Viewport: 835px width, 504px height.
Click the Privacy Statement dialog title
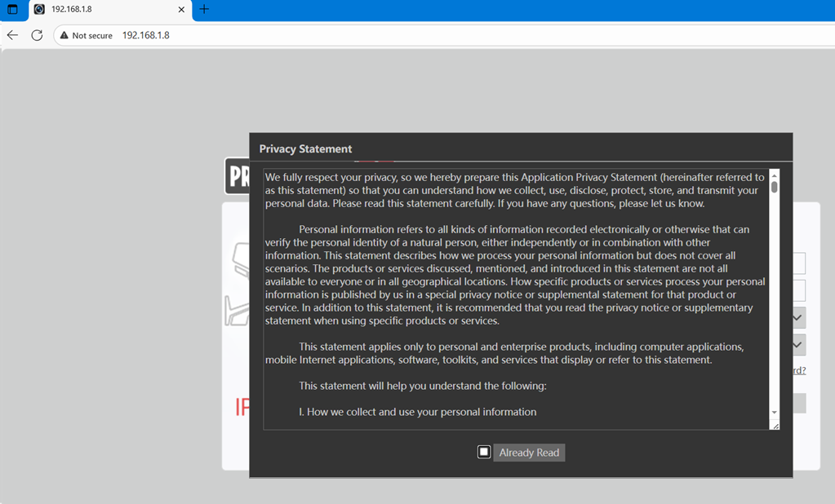(x=305, y=149)
